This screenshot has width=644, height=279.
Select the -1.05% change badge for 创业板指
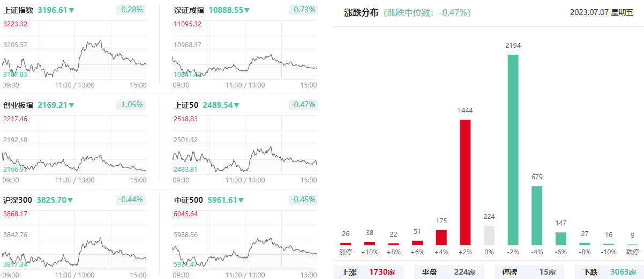[131, 105]
